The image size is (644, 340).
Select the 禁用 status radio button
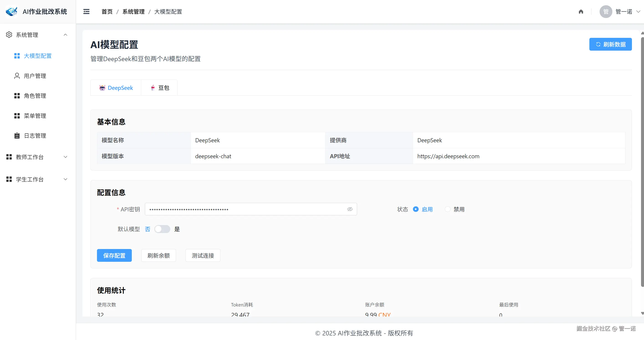click(448, 209)
